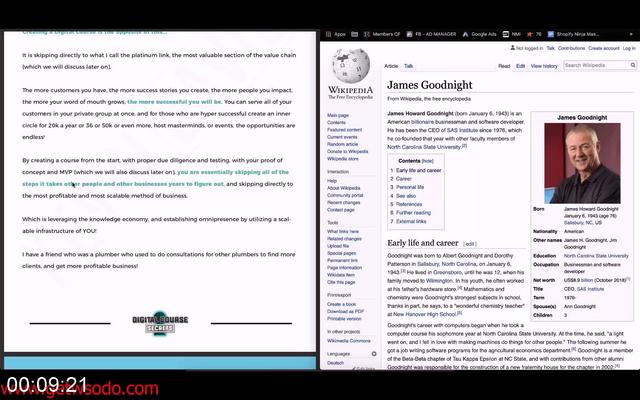640x400 pixels.
Task: Jump to External links in contents
Action: (411, 222)
